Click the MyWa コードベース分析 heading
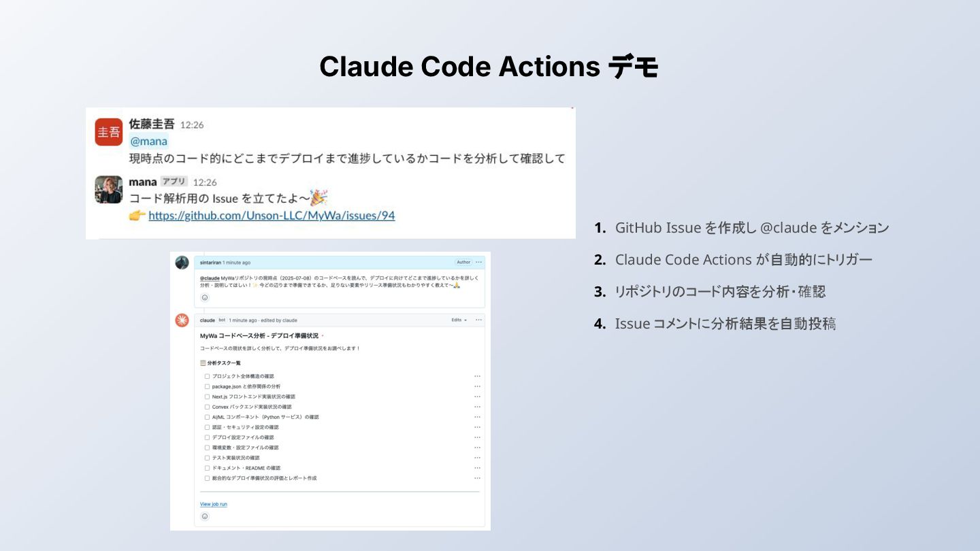 [x=259, y=336]
